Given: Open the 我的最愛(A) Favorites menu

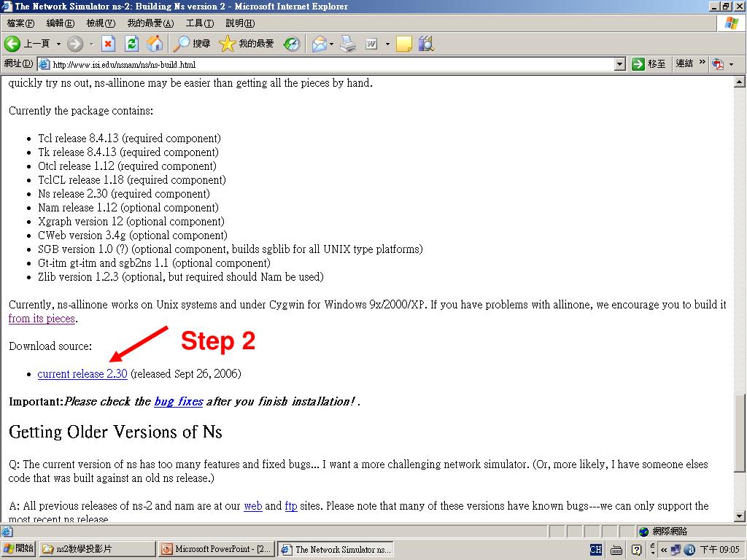Looking at the screenshot, I should click(x=150, y=23).
